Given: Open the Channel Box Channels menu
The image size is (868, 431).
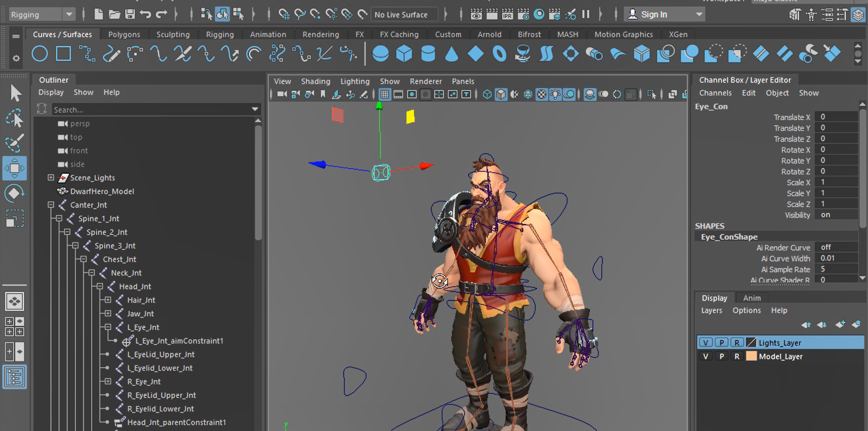Looking at the screenshot, I should [715, 93].
